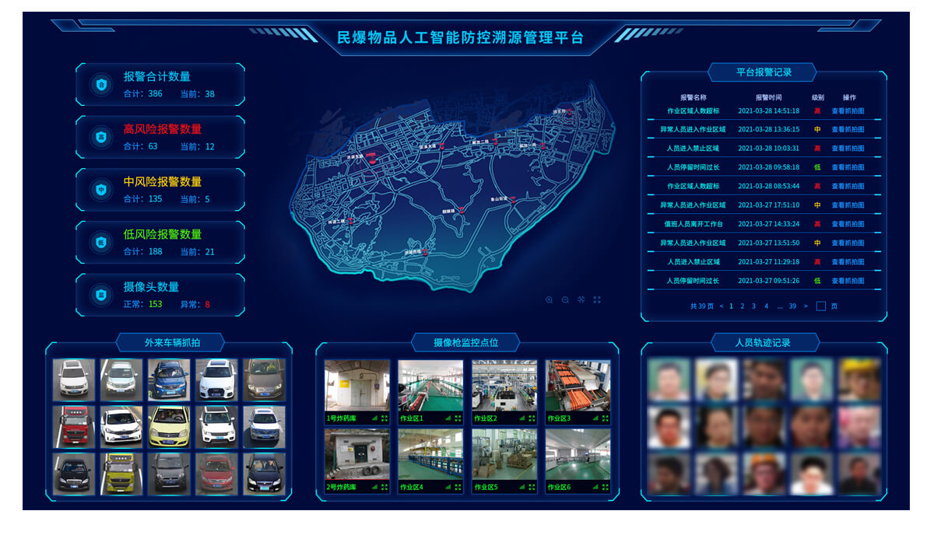934x560 pixels.
Task: Open the map in fullscreen
Action: point(597,299)
